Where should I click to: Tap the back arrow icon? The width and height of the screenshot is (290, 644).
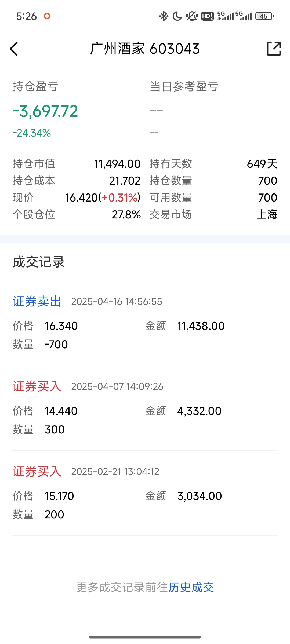coord(14,49)
